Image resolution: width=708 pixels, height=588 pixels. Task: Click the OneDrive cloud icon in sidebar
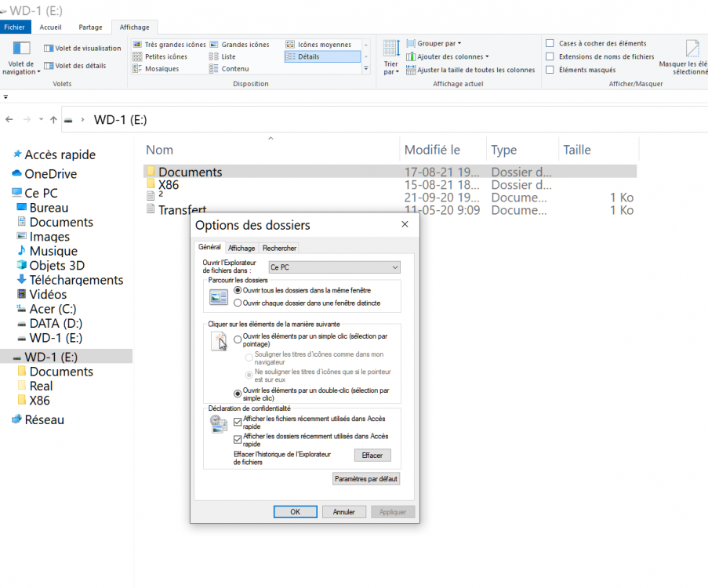16,174
